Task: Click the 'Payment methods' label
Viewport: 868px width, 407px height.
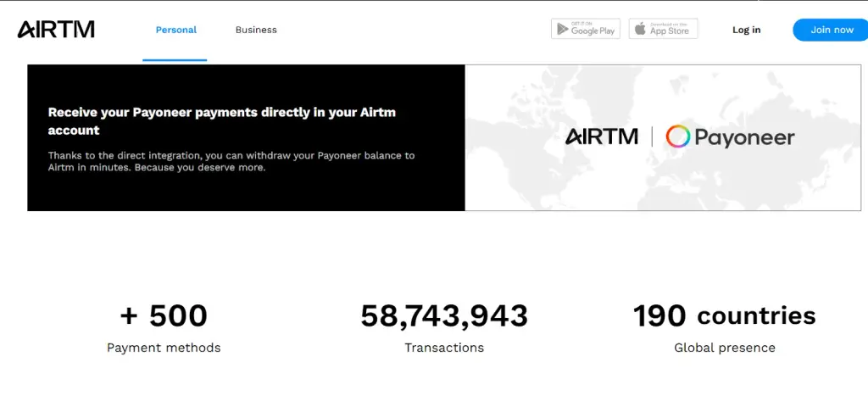Action: point(164,348)
